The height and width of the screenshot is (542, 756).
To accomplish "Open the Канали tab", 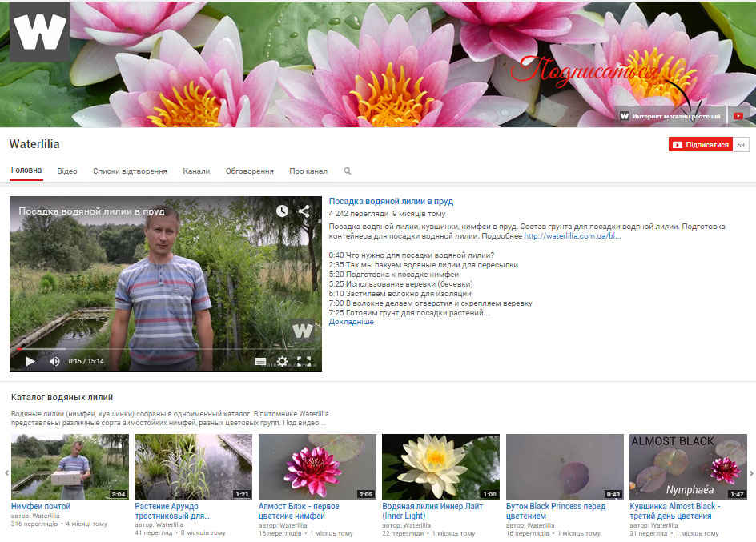I will (196, 171).
